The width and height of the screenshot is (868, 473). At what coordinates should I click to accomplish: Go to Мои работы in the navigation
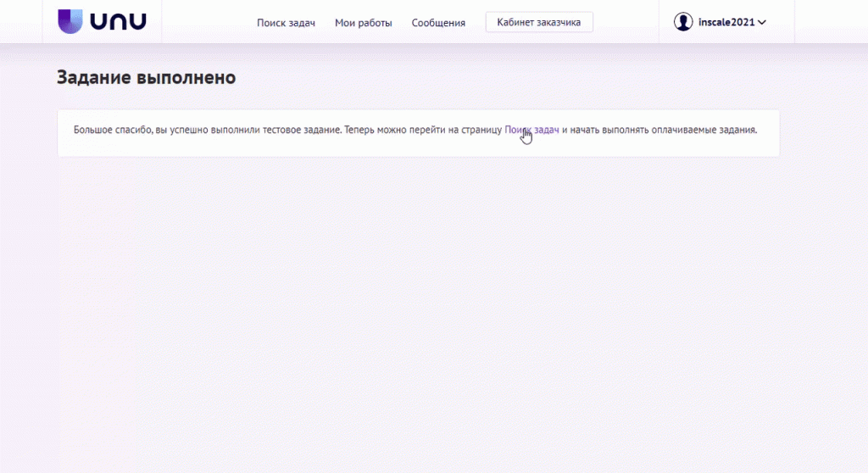[x=363, y=23]
